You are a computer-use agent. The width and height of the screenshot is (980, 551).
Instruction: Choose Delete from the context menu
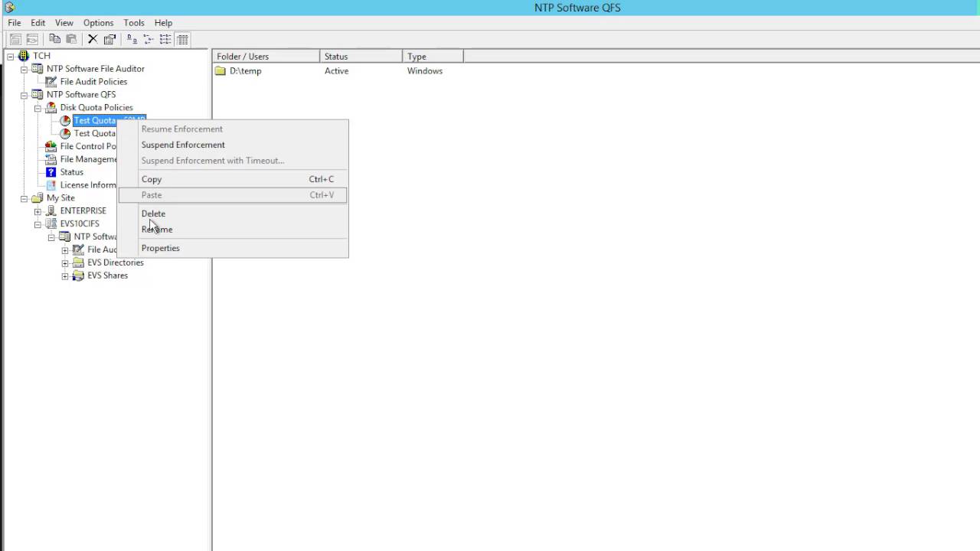point(233,214)
